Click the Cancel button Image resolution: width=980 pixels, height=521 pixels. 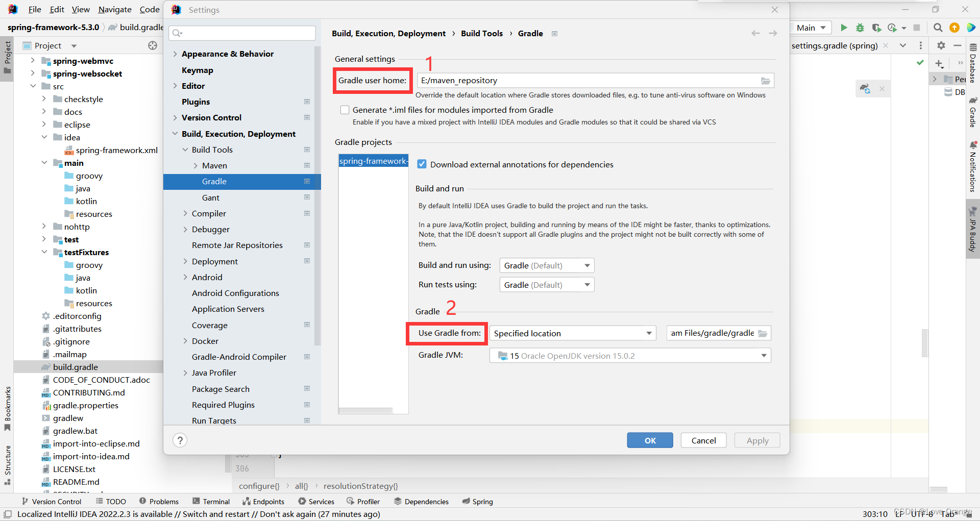(703, 440)
